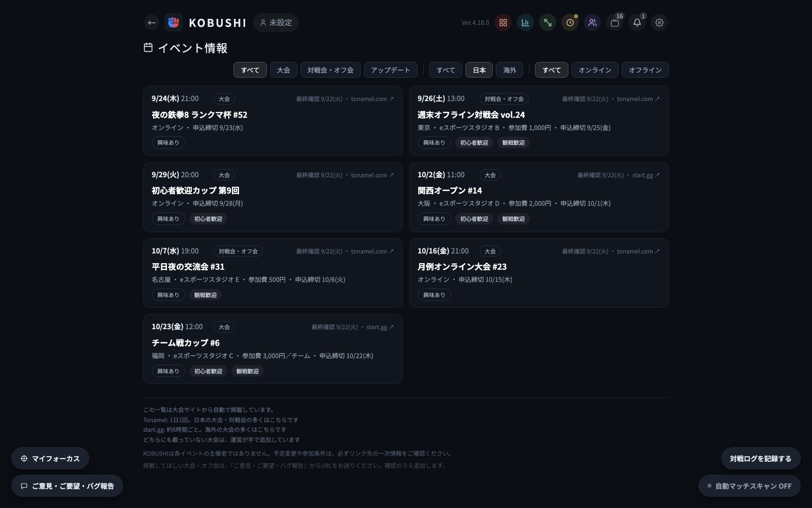The height and width of the screenshot is (508, 812).
Task: Click the 対戦ログを記録する button
Action: pyautogui.click(x=761, y=459)
